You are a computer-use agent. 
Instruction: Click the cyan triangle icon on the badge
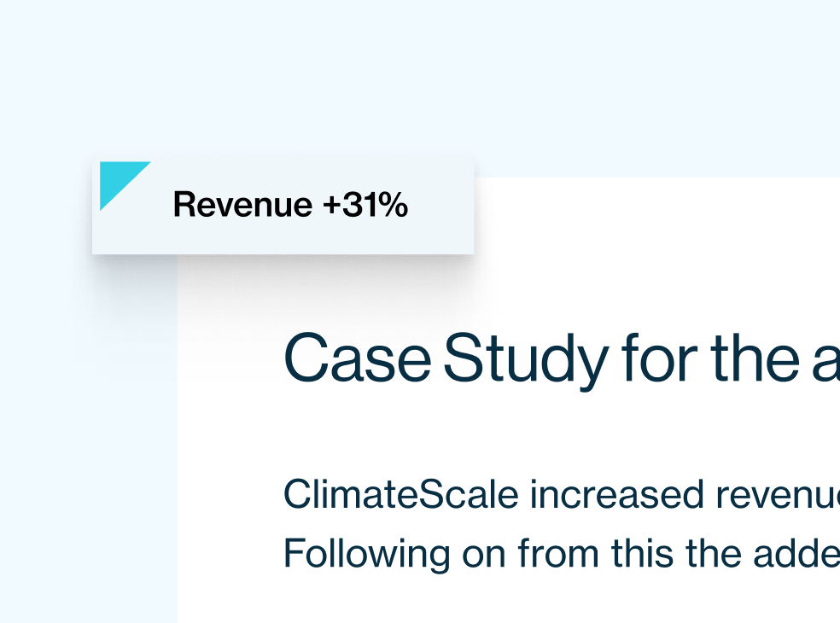click(118, 179)
